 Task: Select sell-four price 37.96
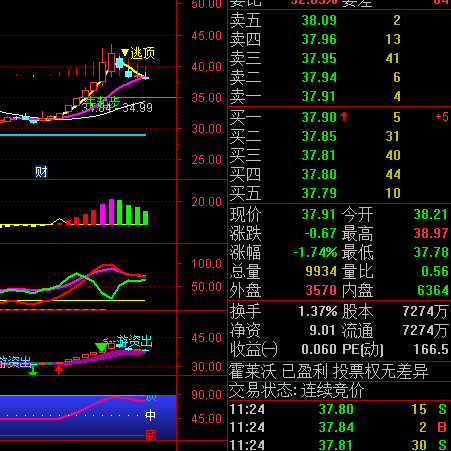[x=319, y=40]
